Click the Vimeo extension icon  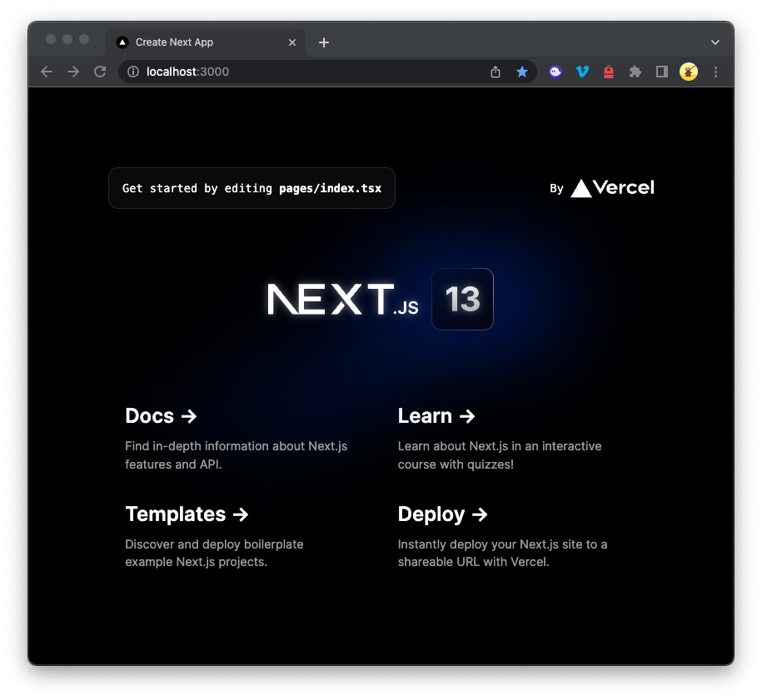tap(582, 72)
